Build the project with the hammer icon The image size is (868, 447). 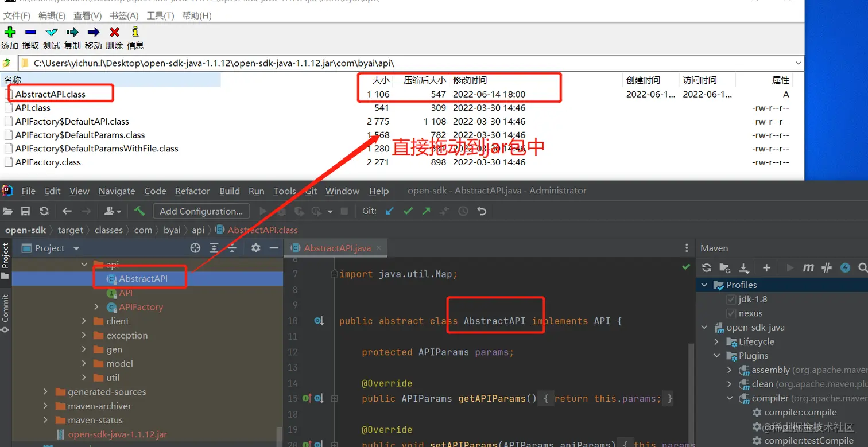(139, 211)
